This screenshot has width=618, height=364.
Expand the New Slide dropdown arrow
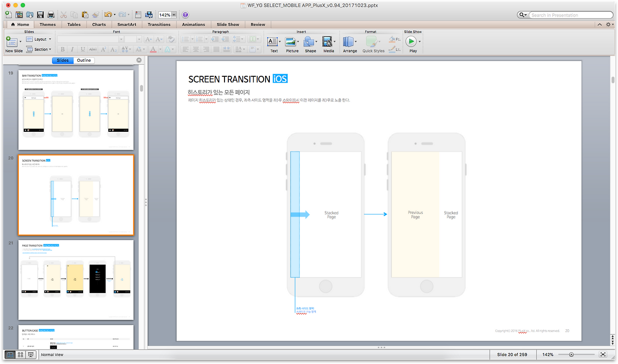pos(21,42)
